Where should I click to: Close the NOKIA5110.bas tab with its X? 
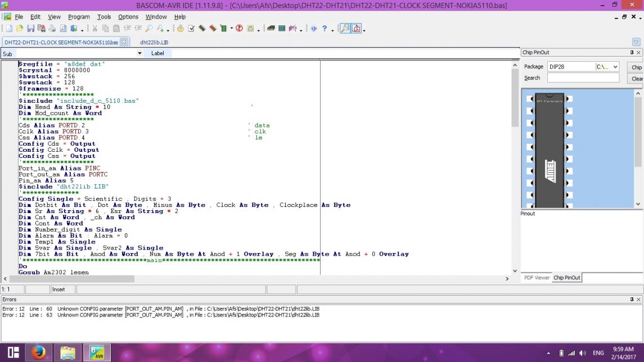[x=124, y=42]
